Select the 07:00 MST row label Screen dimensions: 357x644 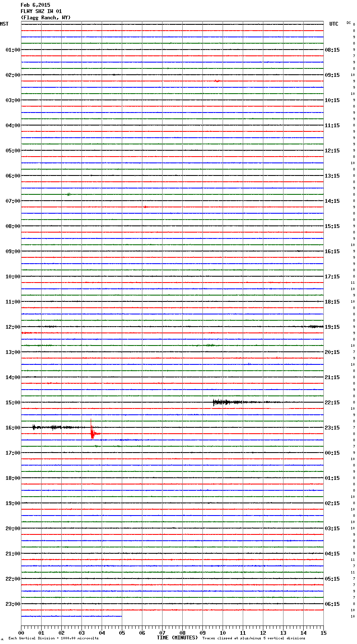[x=13, y=201]
